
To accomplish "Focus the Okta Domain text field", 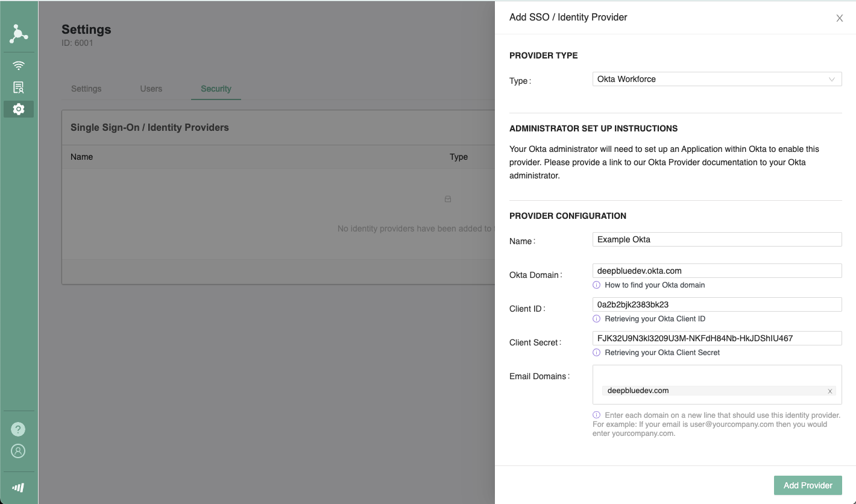I will [x=717, y=271].
